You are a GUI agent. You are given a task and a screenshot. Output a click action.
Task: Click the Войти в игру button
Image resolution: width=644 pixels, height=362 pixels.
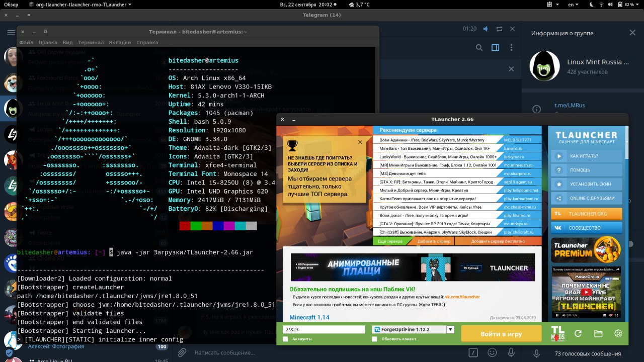(501, 334)
